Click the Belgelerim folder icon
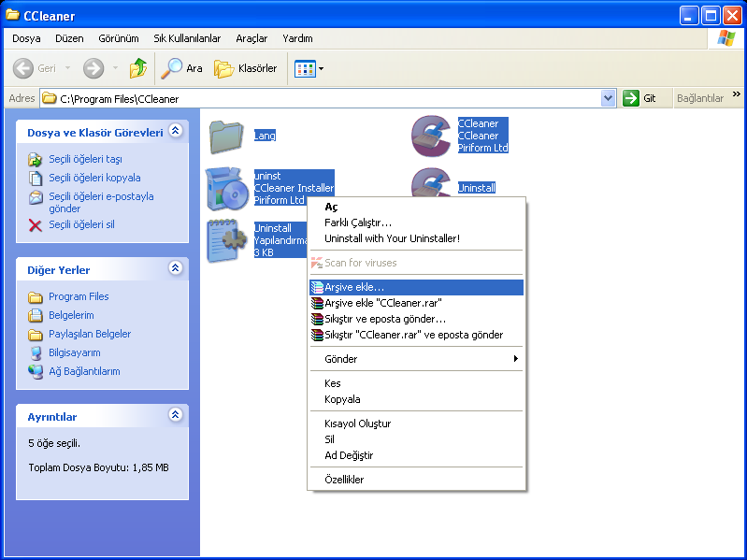Viewport: 747px width, 560px height. (36, 315)
